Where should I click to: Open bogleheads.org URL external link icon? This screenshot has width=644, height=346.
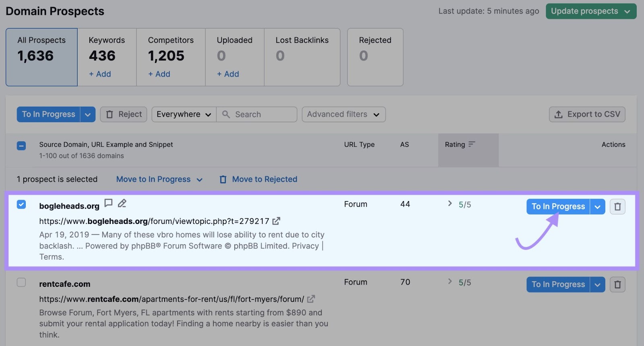click(x=276, y=221)
